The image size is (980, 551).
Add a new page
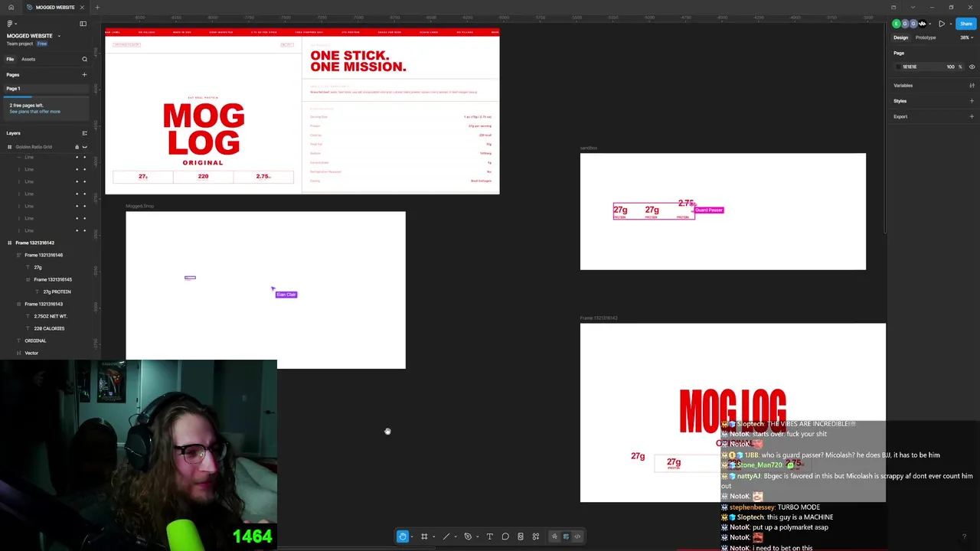pyautogui.click(x=84, y=74)
